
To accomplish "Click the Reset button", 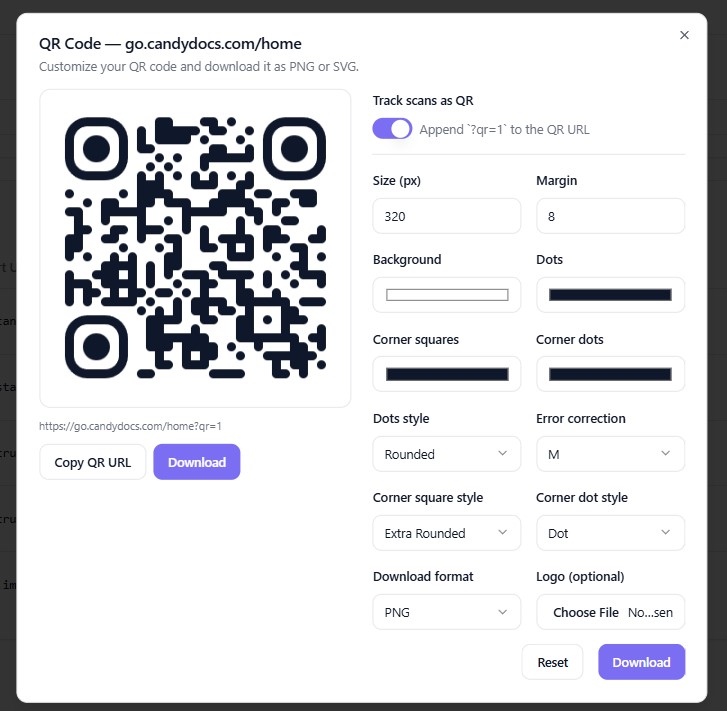I will click(x=552, y=662).
